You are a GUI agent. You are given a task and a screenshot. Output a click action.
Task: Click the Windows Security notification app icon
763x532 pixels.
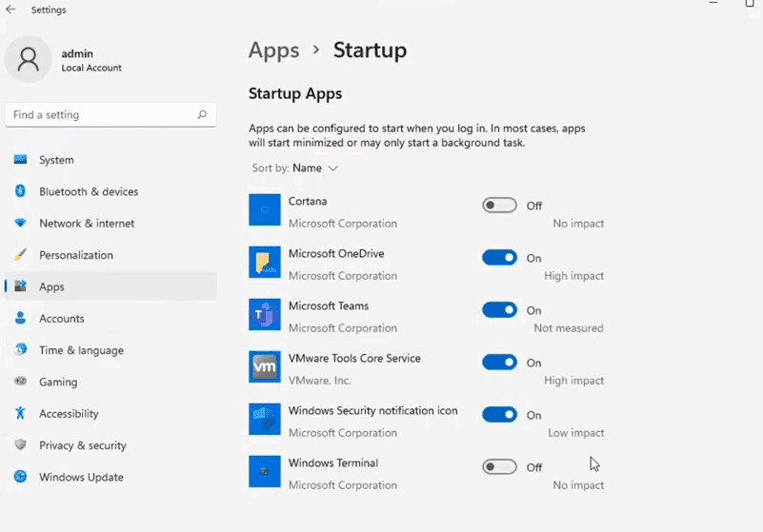(265, 419)
